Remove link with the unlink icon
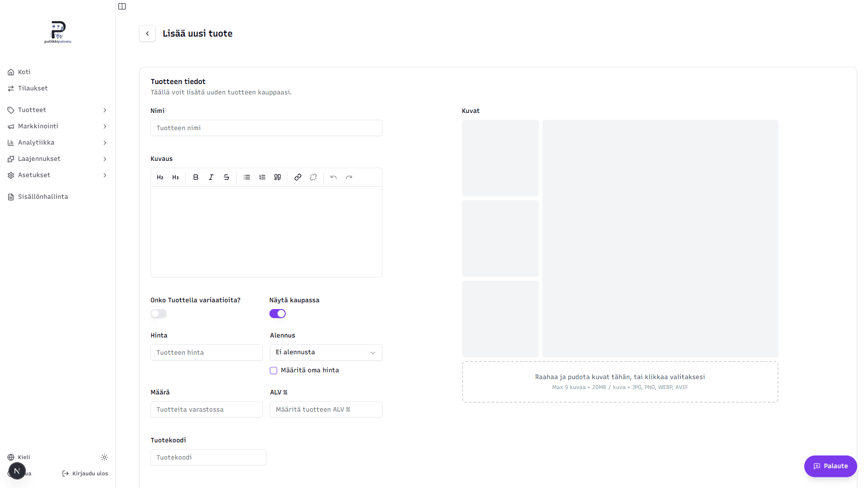Image resolution: width=868 pixels, height=488 pixels. (313, 177)
